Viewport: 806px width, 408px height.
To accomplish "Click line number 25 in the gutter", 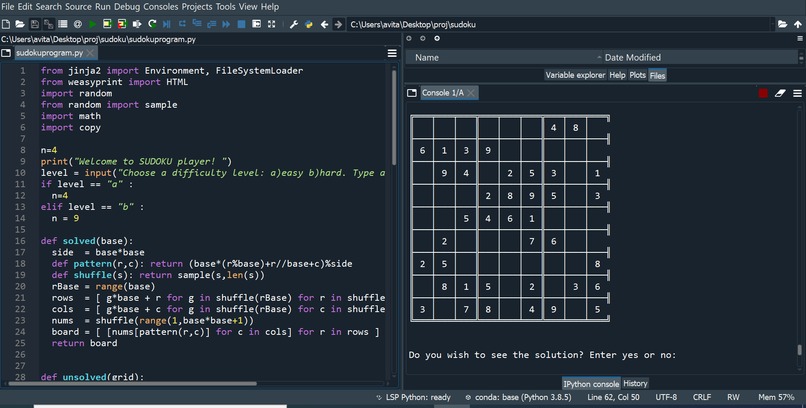I will pyautogui.click(x=20, y=343).
